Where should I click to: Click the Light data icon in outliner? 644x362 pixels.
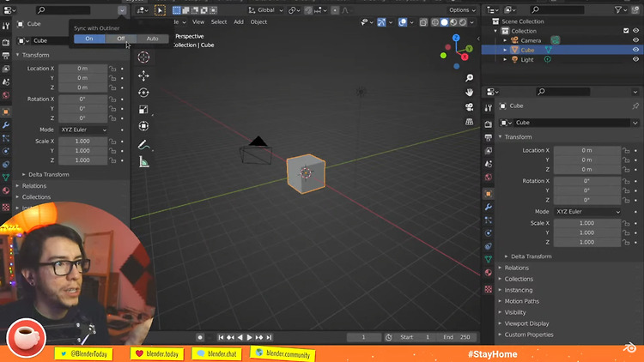(x=548, y=59)
